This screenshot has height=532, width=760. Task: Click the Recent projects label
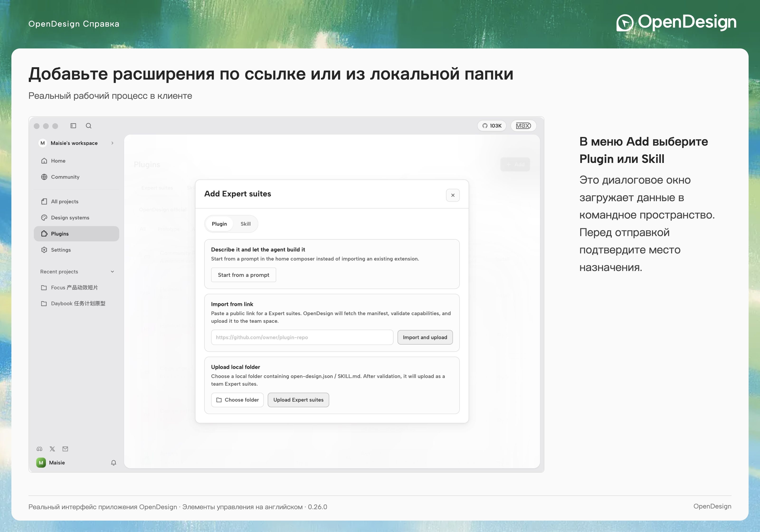click(59, 272)
